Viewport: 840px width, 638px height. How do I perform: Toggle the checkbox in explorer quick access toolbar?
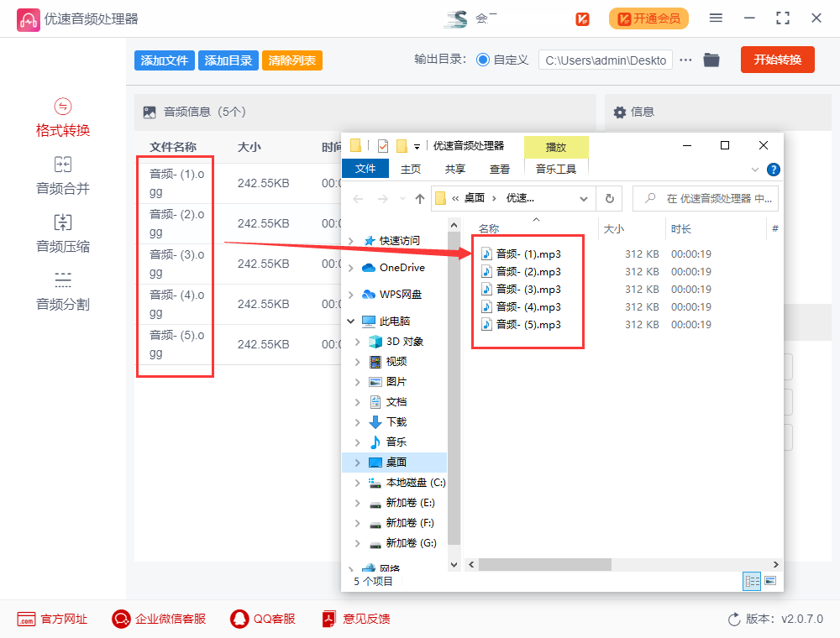[x=382, y=144]
